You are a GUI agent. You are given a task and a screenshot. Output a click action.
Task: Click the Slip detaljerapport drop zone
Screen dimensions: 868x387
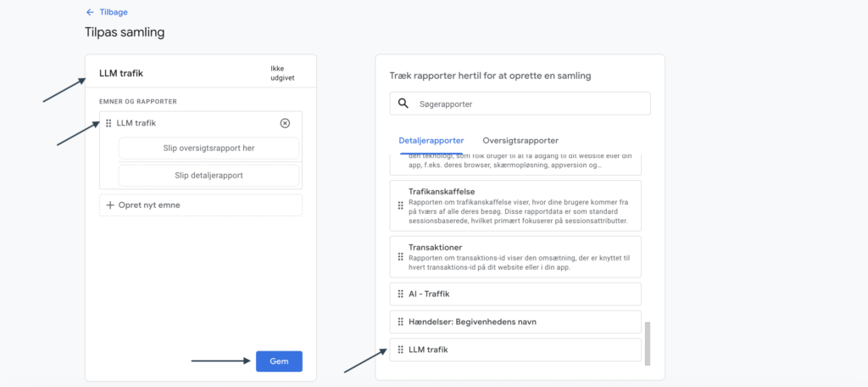(x=209, y=175)
